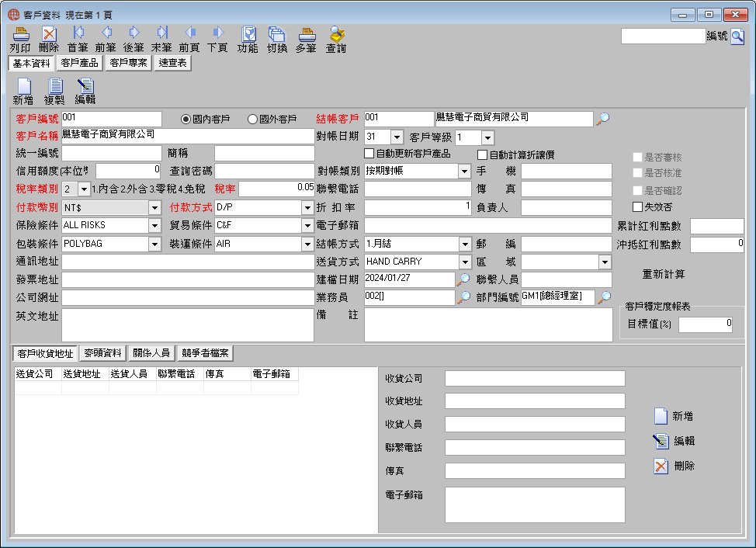
Task: Go to previous record with 前筆
Action: point(106,40)
